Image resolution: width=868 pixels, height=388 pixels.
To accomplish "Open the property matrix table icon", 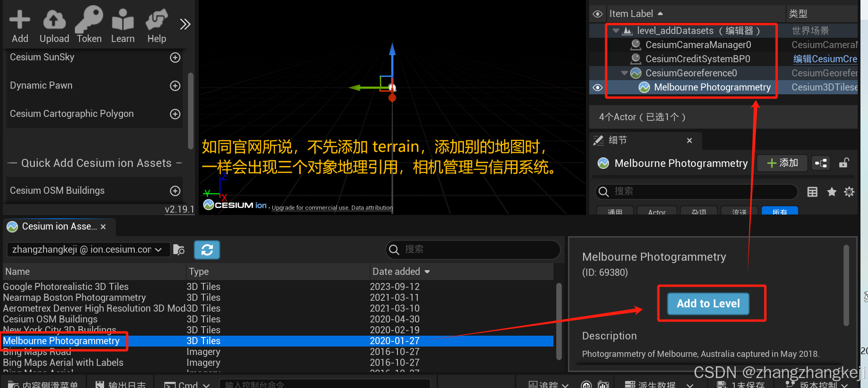I will pyautogui.click(x=812, y=192).
